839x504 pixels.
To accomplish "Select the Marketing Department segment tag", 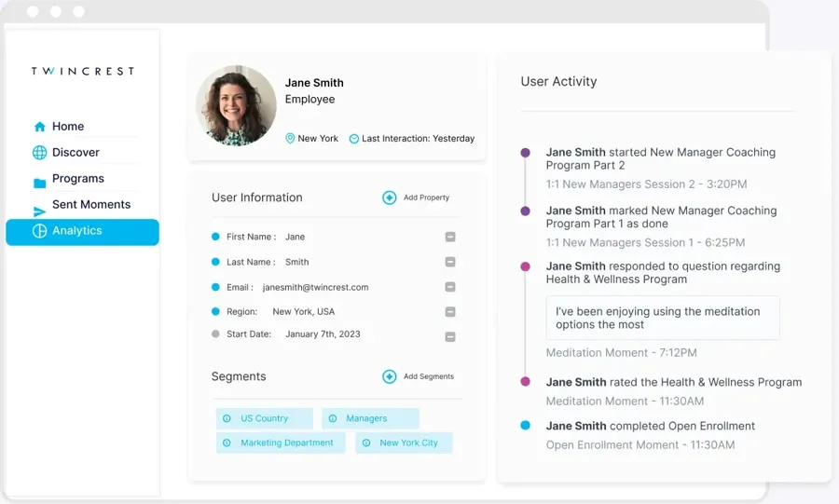I will click(281, 443).
